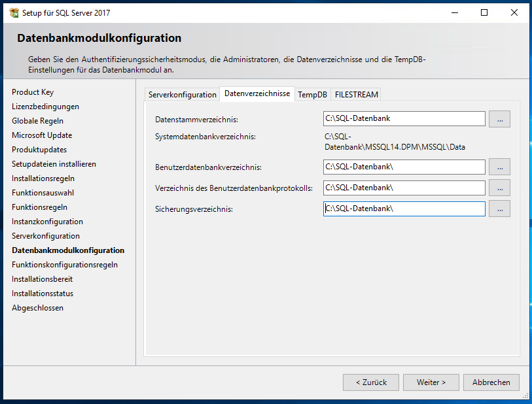Image resolution: width=532 pixels, height=404 pixels.
Task: Click the Systemdatenbankverzeichnis path text
Action: click(395, 142)
